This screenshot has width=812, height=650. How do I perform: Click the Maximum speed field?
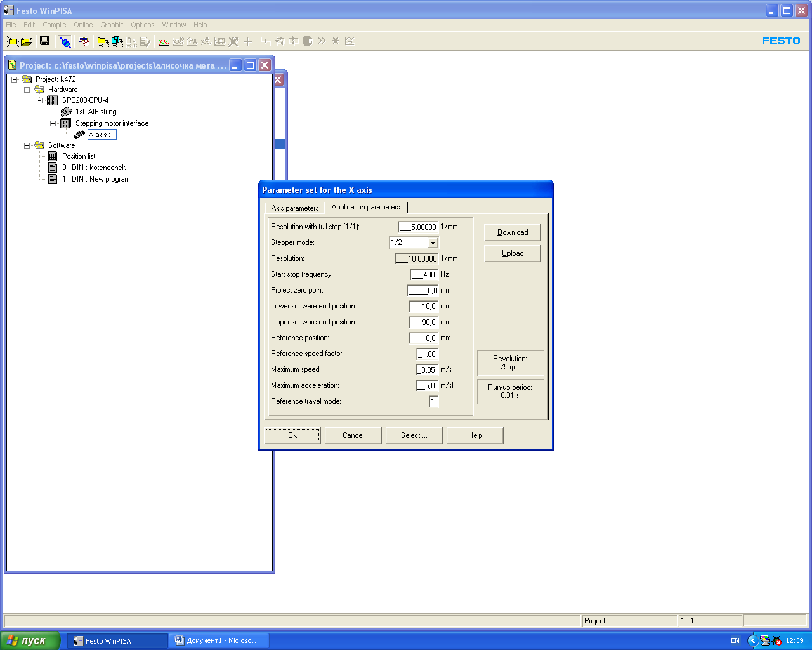click(427, 369)
